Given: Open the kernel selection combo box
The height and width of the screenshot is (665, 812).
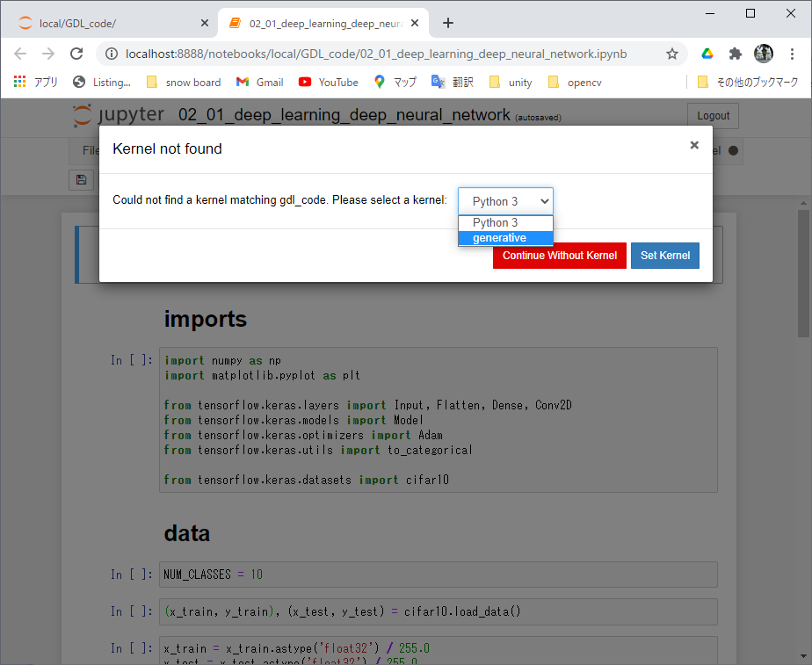Looking at the screenshot, I should [505, 201].
